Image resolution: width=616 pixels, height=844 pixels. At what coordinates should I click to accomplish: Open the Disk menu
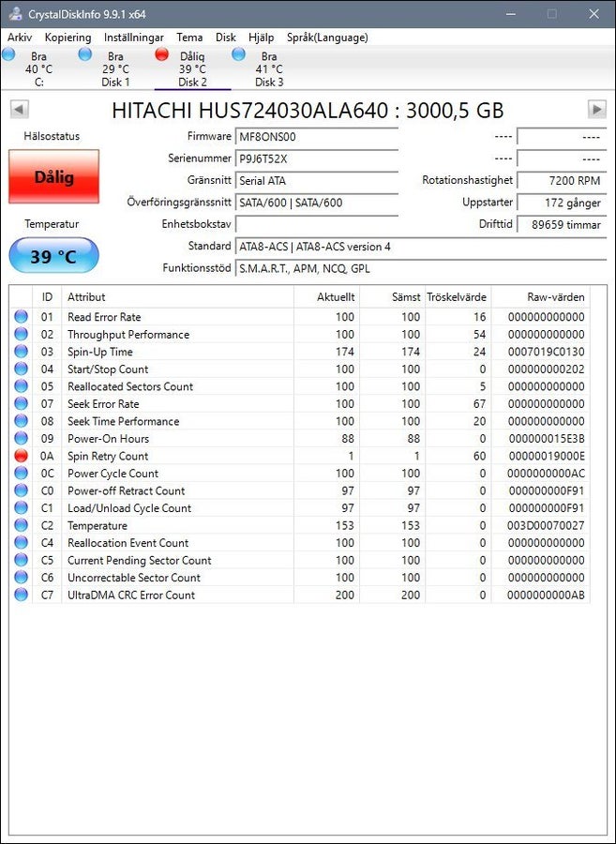226,38
